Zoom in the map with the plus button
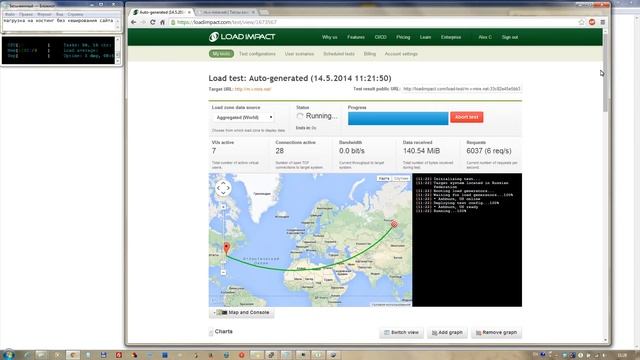 coord(223,207)
